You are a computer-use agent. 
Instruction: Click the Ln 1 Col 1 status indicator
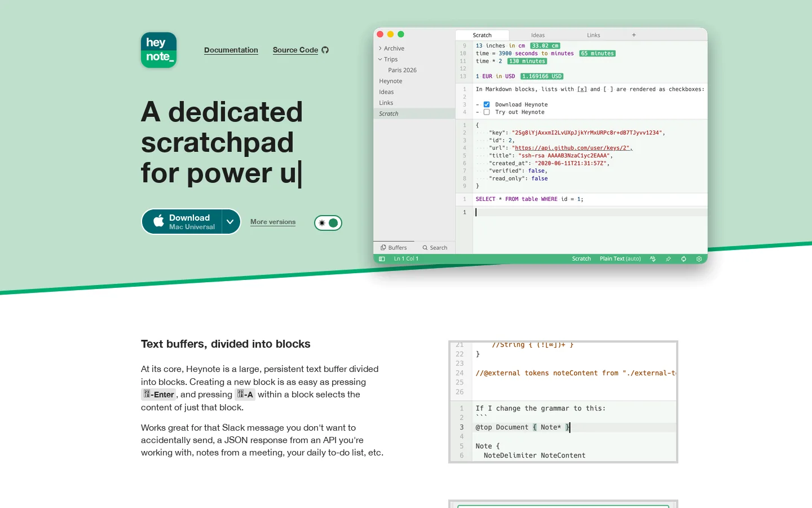click(406, 259)
